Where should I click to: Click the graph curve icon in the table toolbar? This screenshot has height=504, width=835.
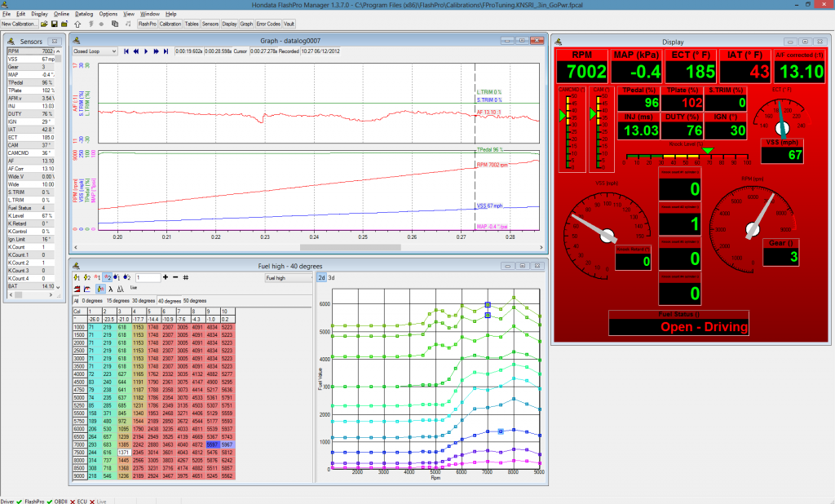tap(87, 289)
